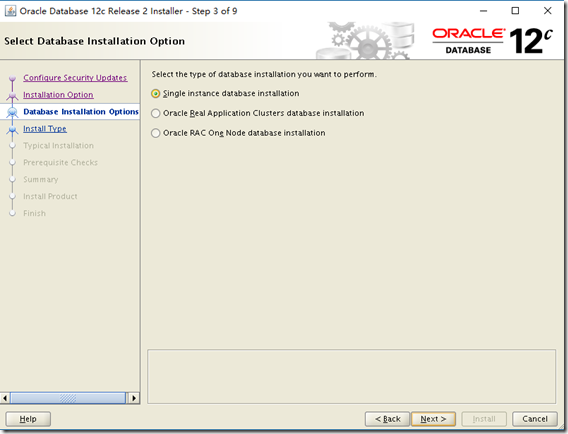Click the sidebar scrollbar left arrow
The image size is (568, 434).
(5, 398)
